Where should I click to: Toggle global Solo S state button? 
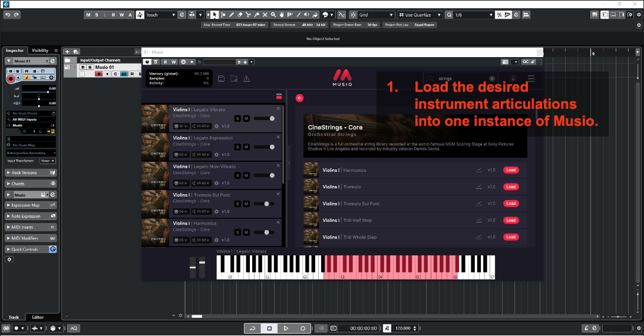(97, 15)
